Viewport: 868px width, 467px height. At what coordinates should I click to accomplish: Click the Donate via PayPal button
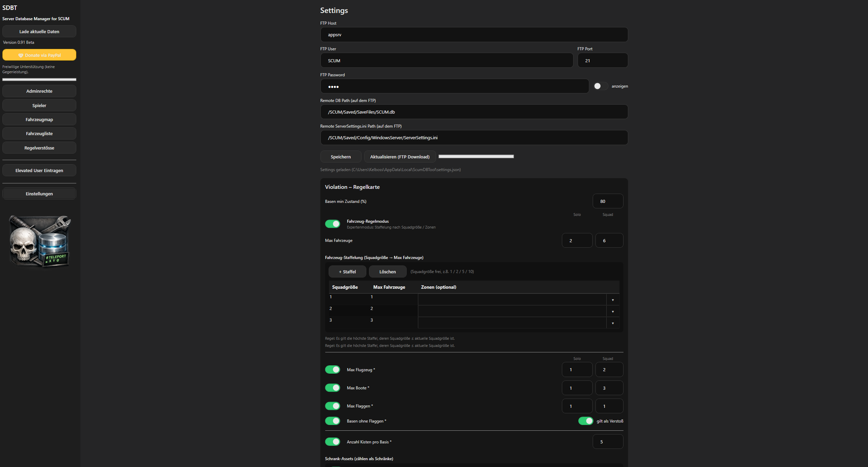pos(39,55)
